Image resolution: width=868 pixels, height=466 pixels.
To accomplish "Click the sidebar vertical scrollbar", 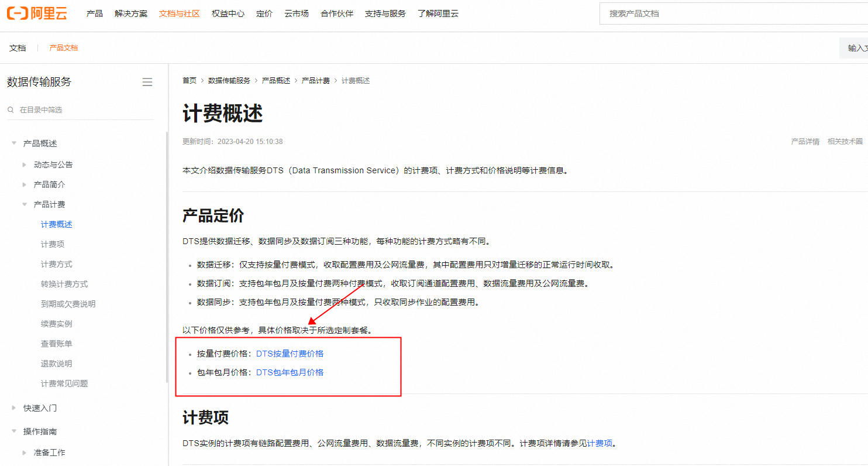I will coord(167,258).
